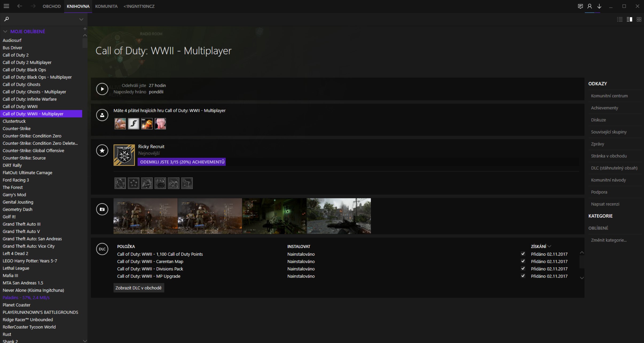Collapse the MOJE OBLÍBENÉ category
Viewport: 644px width, 343px height.
coord(5,32)
